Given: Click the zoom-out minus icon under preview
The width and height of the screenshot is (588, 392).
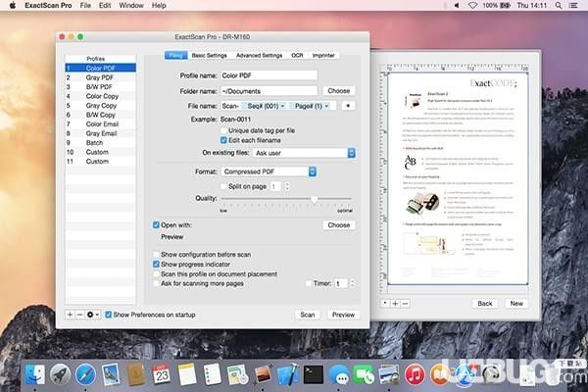Looking at the screenshot, I should coord(405,304).
